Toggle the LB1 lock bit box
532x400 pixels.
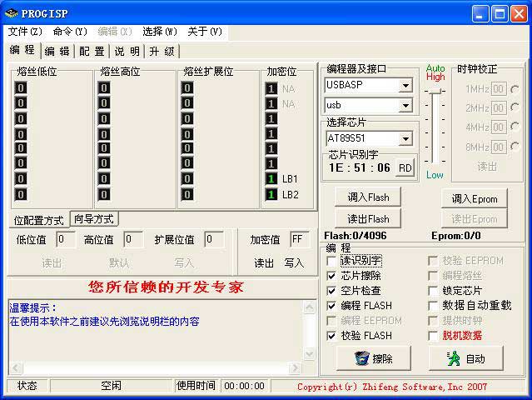click(271, 179)
